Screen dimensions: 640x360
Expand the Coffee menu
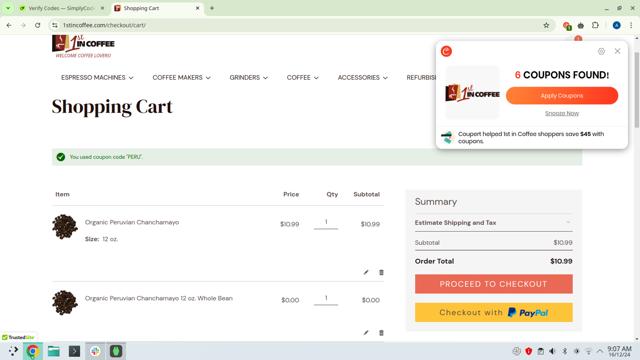(302, 78)
